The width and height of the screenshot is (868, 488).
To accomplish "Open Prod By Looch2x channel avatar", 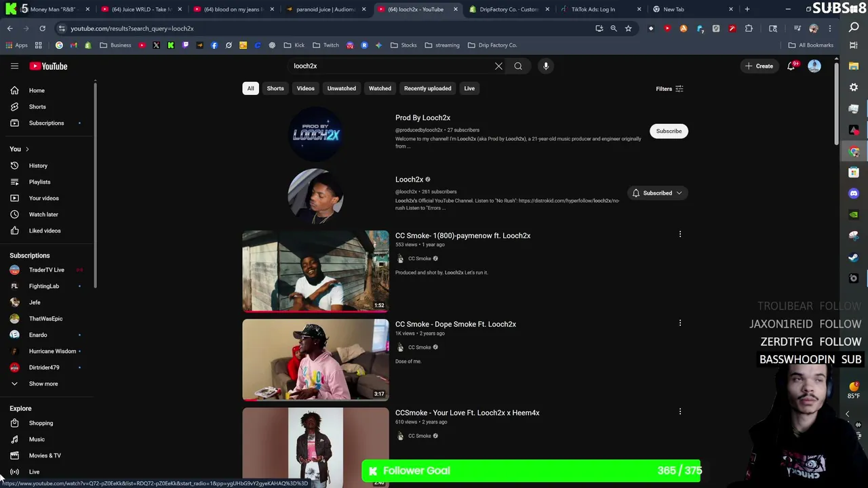I will click(316, 134).
